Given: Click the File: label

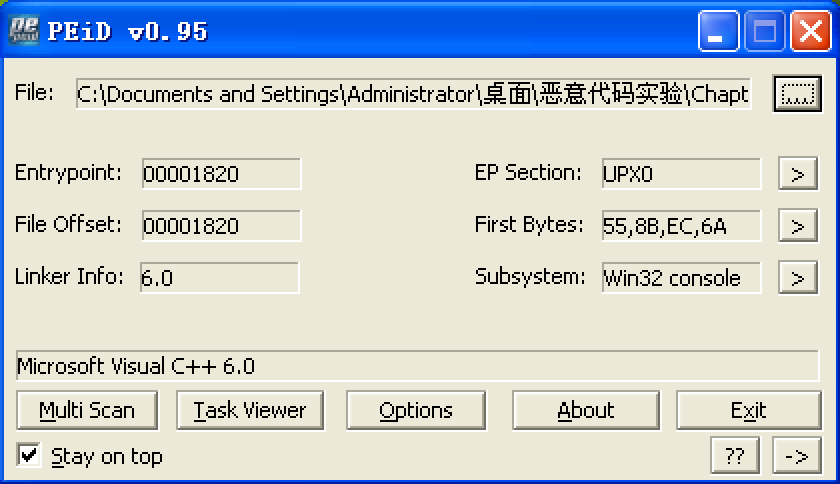Looking at the screenshot, I should pos(34,93).
